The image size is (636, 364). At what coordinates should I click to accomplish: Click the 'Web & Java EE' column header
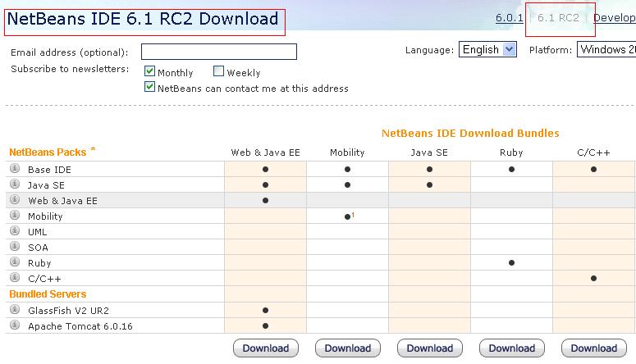click(266, 152)
